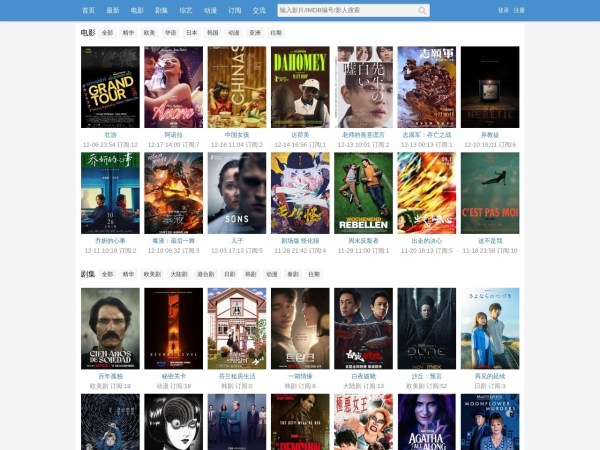Filter series by 大陆剧 tag
Screen dimensions: 600x450
[178, 273]
